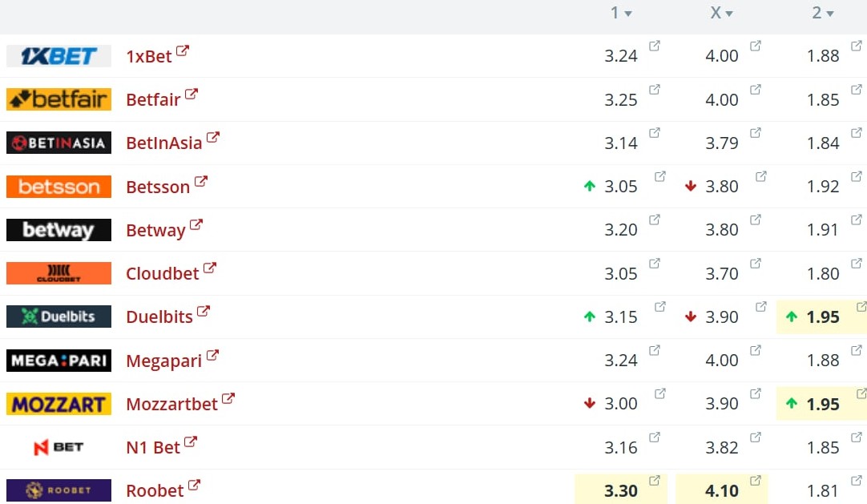867x504 pixels.
Task: Open external link icon next to BetInAsia name
Action: pyautogui.click(x=213, y=138)
